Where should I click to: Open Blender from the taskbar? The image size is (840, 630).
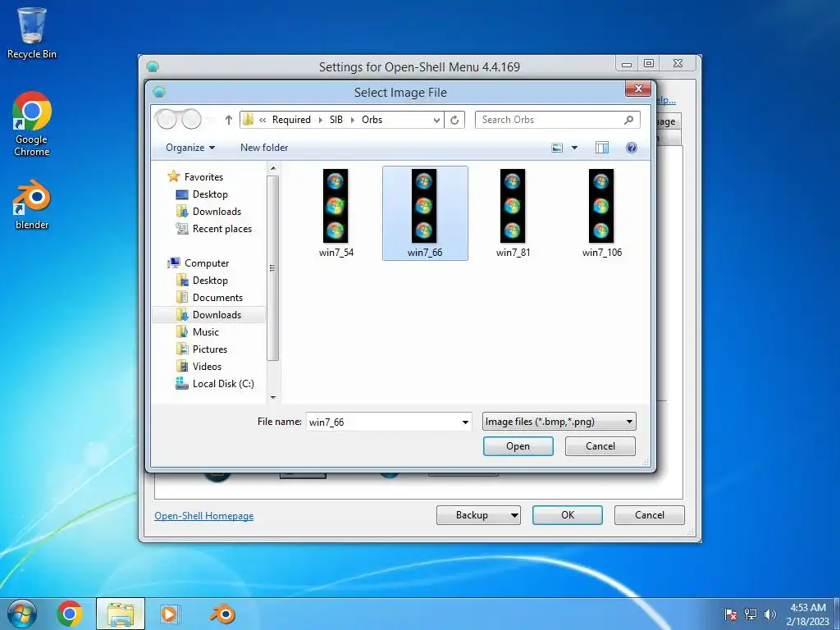click(222, 614)
